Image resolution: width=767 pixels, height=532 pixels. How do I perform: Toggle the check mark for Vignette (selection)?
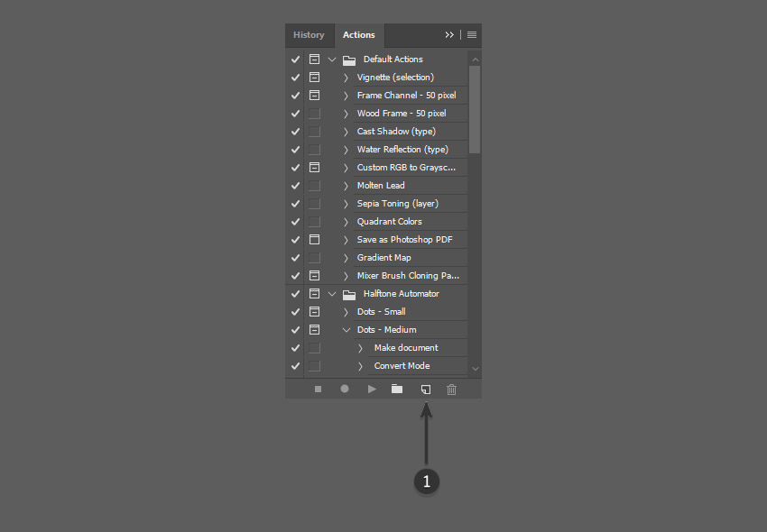(x=295, y=78)
